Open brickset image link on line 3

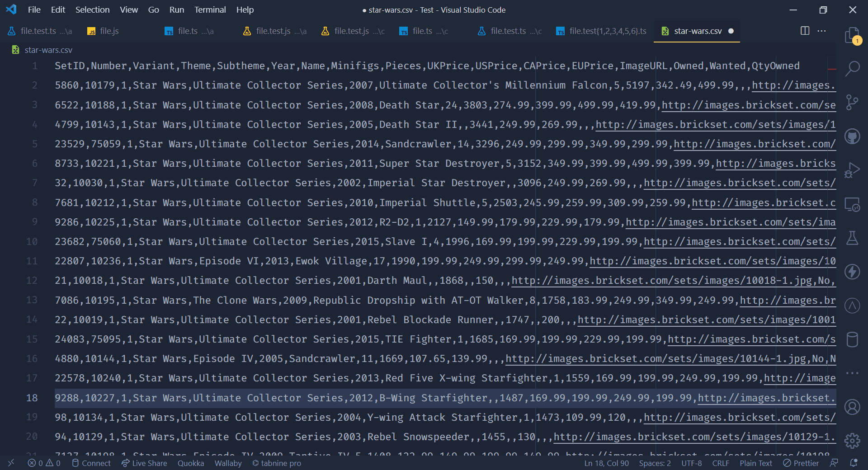click(749, 105)
